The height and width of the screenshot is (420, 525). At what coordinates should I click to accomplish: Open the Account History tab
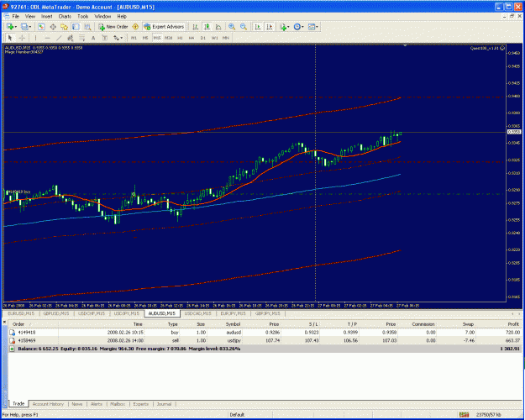click(48, 404)
